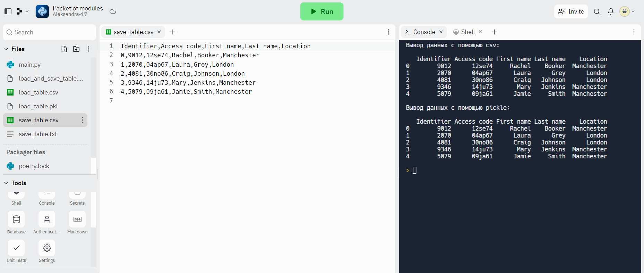The width and height of the screenshot is (644, 273).
Task: Open the Settings tool
Action: (47, 251)
